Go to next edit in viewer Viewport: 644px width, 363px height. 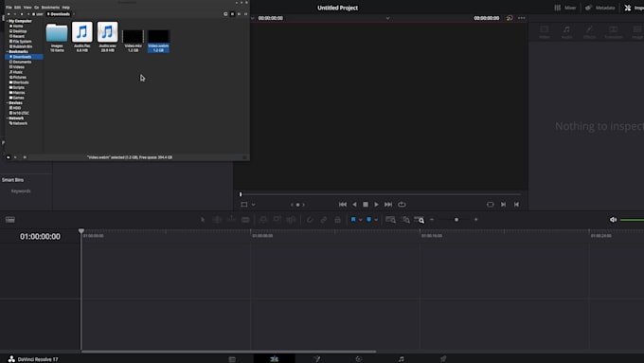[503, 205]
